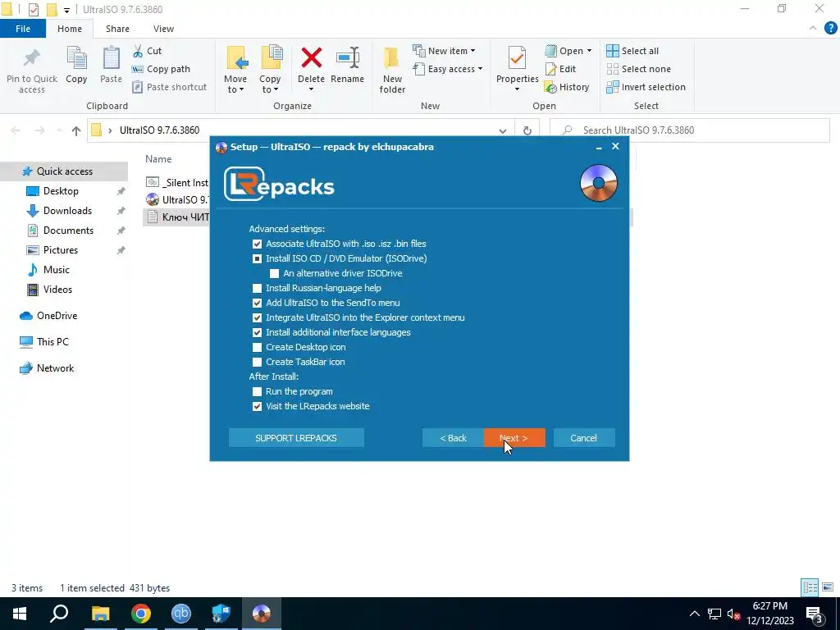Uncheck Visit the LRepacks website
This screenshot has height=630, width=840.
[x=257, y=407]
